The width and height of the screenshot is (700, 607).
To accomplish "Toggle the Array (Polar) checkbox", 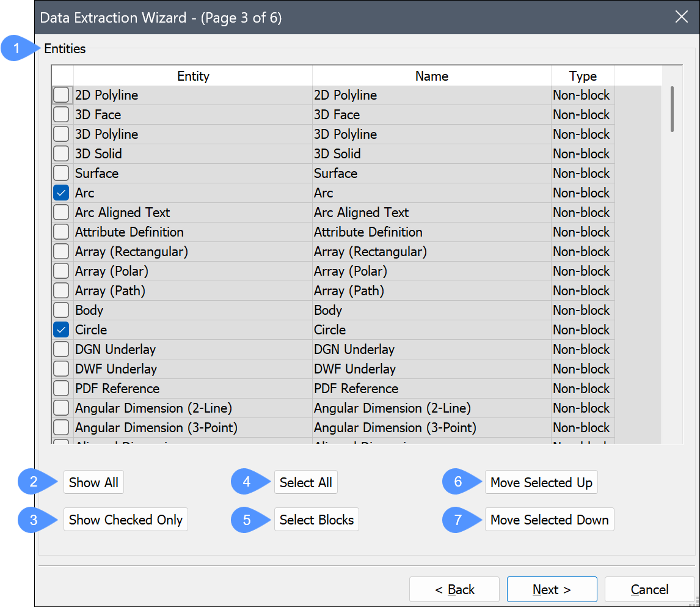I will (x=61, y=271).
